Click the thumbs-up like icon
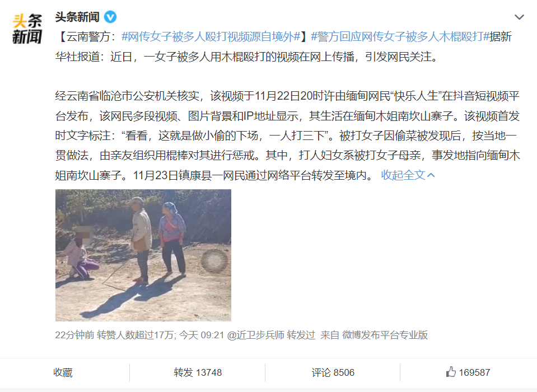537x392 pixels. click(x=451, y=372)
